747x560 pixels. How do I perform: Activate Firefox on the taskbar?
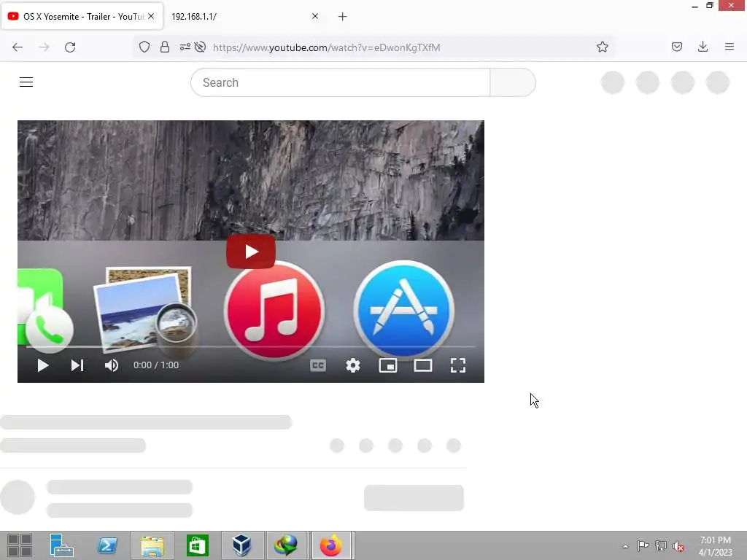[x=332, y=545]
